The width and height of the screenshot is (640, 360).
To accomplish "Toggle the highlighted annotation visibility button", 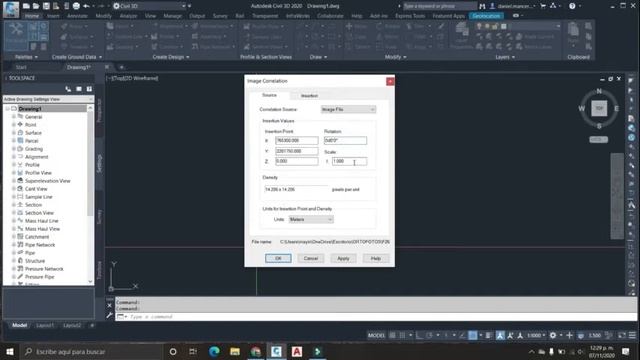I will [500, 335].
